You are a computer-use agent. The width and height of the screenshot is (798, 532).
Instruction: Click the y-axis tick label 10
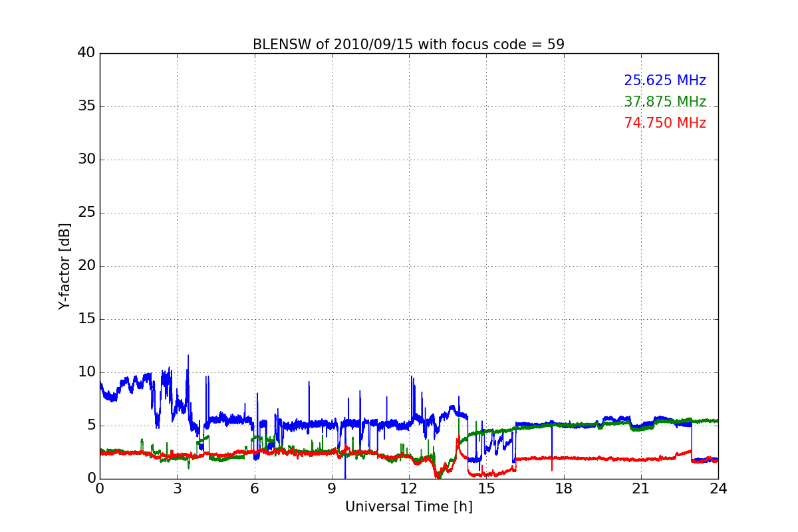[86, 372]
